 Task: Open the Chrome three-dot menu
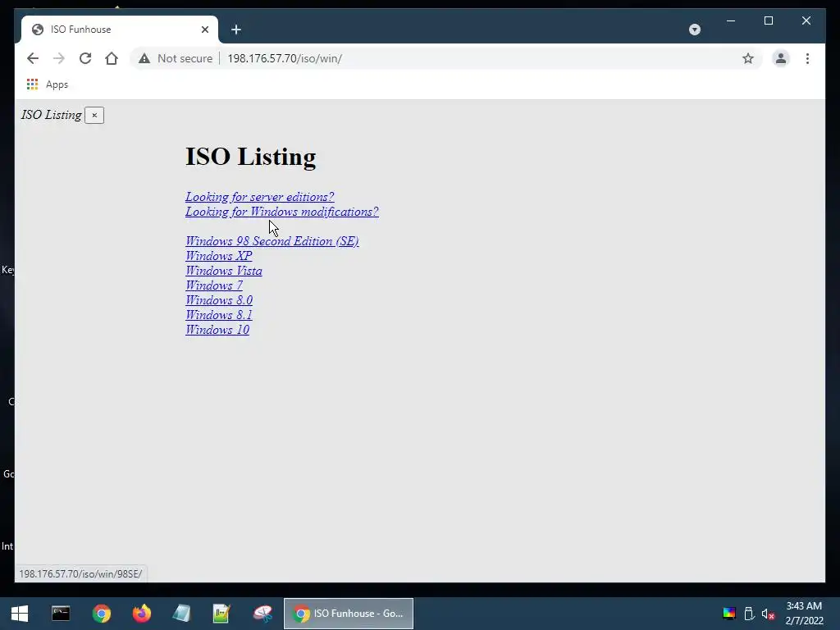pos(807,58)
